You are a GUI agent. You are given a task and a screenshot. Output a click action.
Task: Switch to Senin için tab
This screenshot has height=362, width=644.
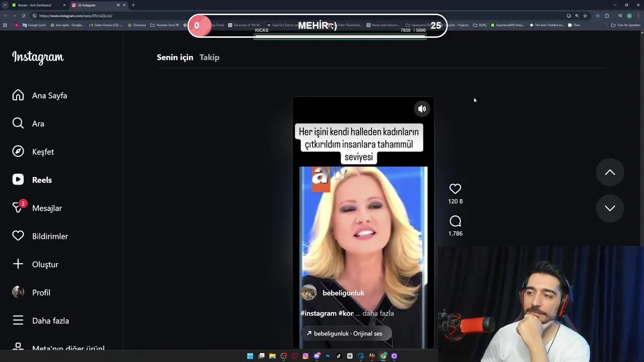(x=175, y=57)
